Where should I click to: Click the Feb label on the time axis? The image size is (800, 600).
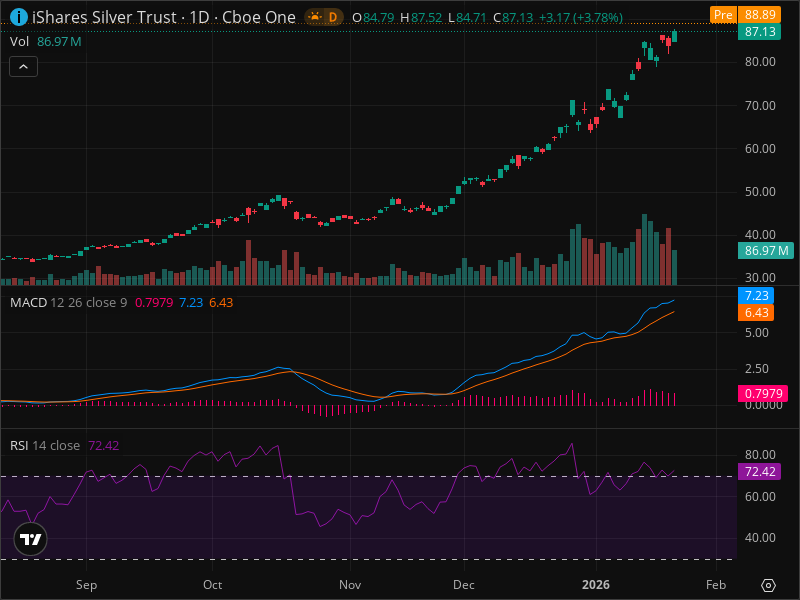click(x=716, y=585)
